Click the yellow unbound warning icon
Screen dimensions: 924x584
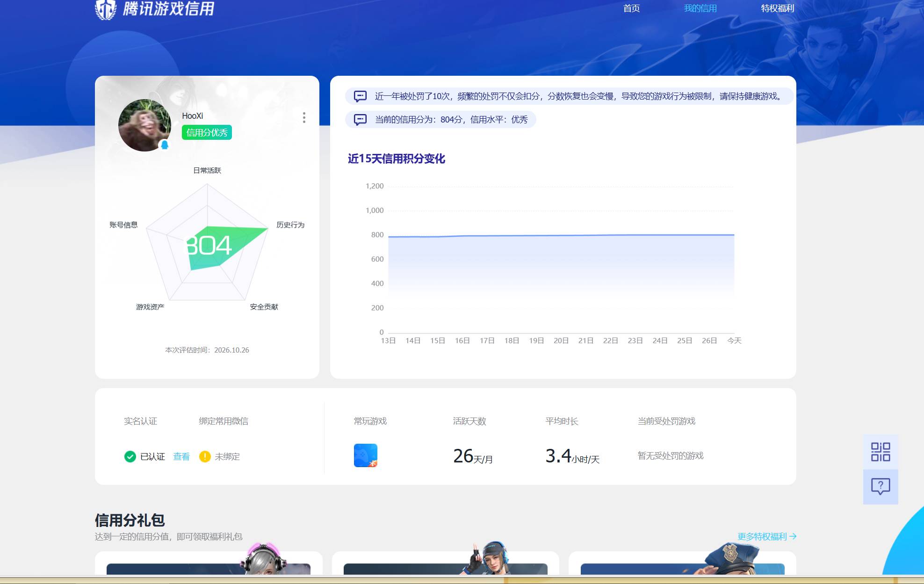coord(205,456)
